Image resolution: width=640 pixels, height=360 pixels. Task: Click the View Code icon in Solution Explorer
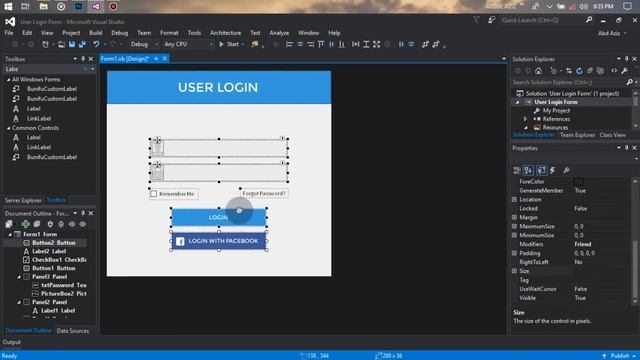(x=614, y=71)
